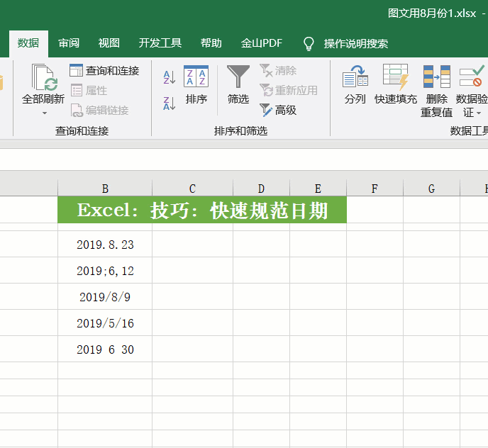The width and height of the screenshot is (488, 448).
Task: Click the 重复值 label under 删除
Action: point(436,112)
